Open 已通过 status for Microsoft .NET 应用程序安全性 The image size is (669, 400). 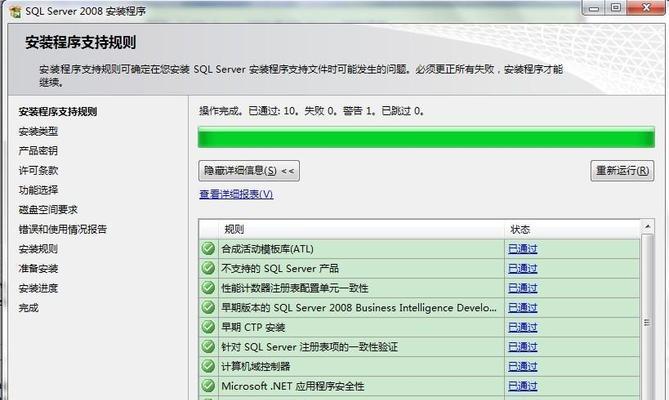point(523,386)
